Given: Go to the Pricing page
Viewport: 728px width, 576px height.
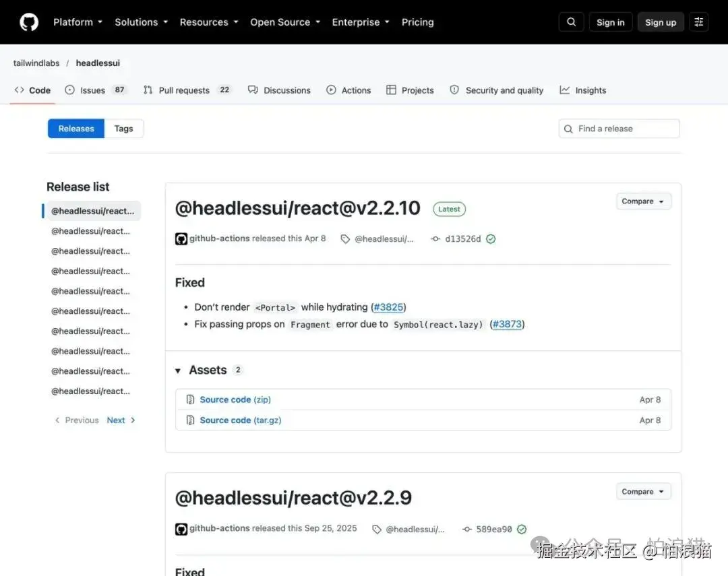Looking at the screenshot, I should point(417,22).
